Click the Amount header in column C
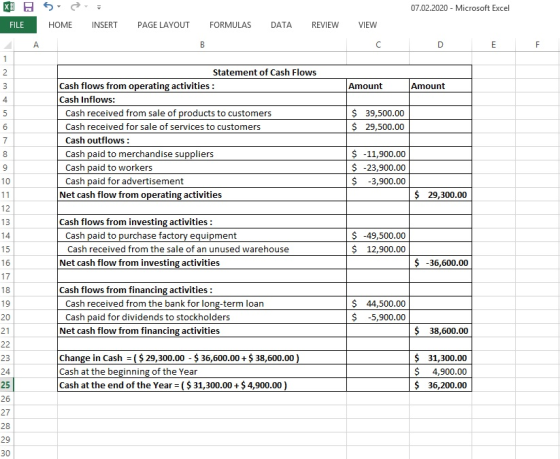 (378, 86)
